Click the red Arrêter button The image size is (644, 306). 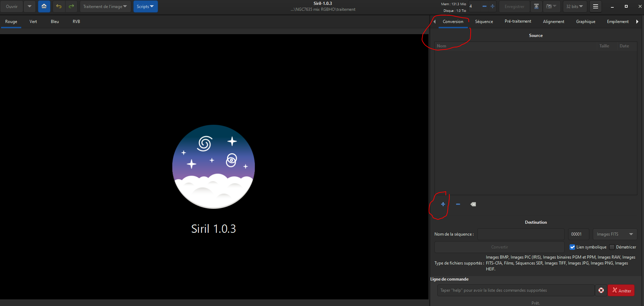pyautogui.click(x=621, y=290)
